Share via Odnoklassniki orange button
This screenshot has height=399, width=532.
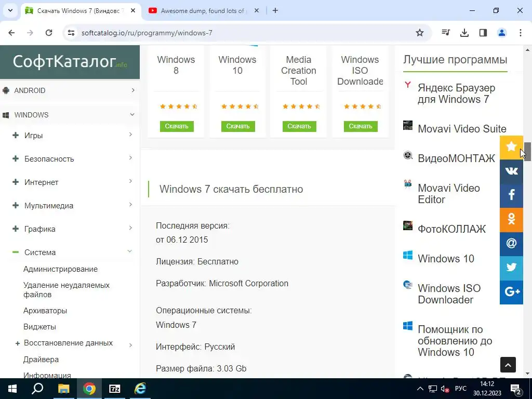[511, 220]
